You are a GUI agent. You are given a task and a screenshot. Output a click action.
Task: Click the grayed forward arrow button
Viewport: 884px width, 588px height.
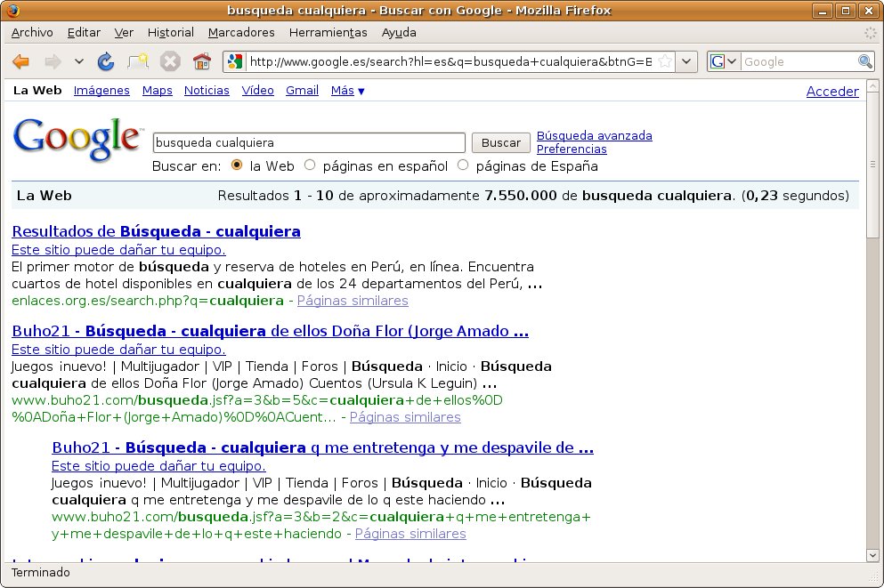53,61
